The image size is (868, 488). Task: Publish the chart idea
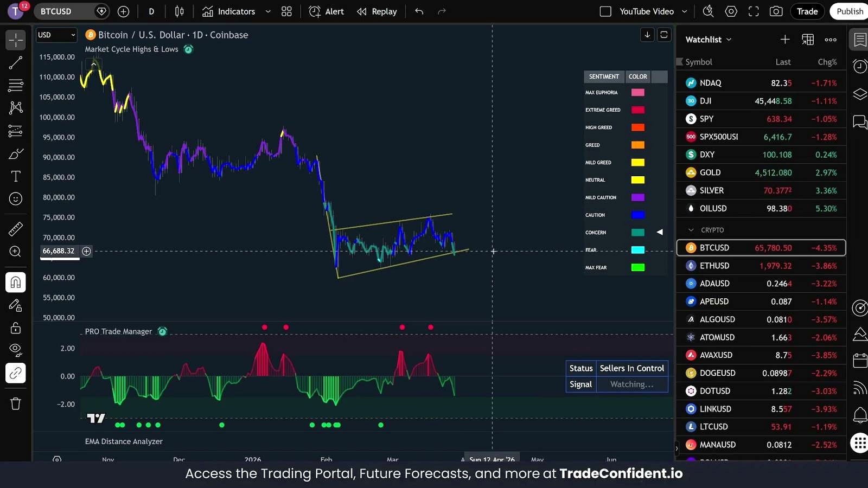click(850, 11)
